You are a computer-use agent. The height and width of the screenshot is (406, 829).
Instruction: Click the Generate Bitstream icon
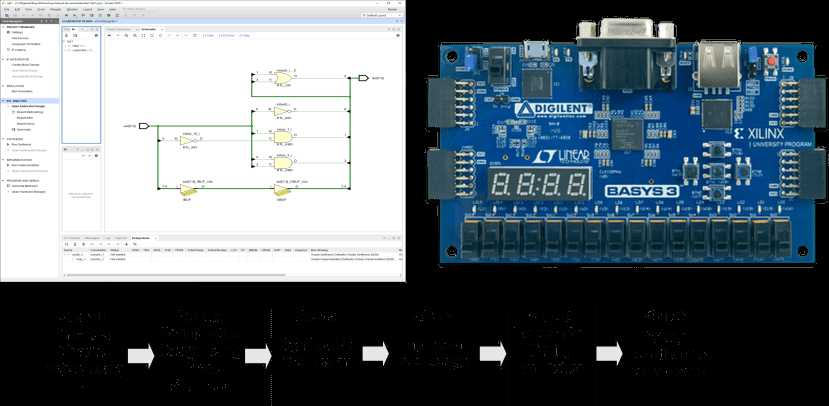pyautogui.click(x=8, y=186)
